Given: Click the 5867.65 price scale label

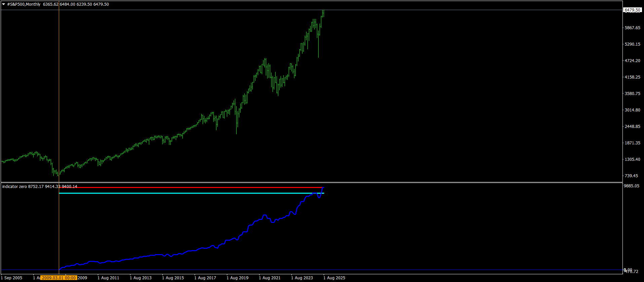Looking at the screenshot, I should pos(632,28).
